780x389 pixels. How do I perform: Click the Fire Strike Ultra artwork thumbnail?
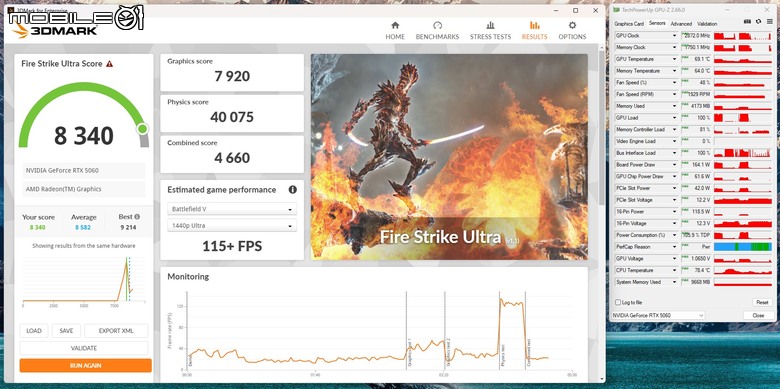tap(449, 157)
